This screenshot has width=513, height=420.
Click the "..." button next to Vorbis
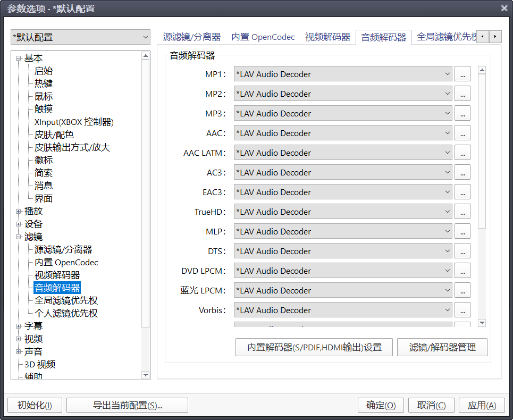[x=462, y=310]
